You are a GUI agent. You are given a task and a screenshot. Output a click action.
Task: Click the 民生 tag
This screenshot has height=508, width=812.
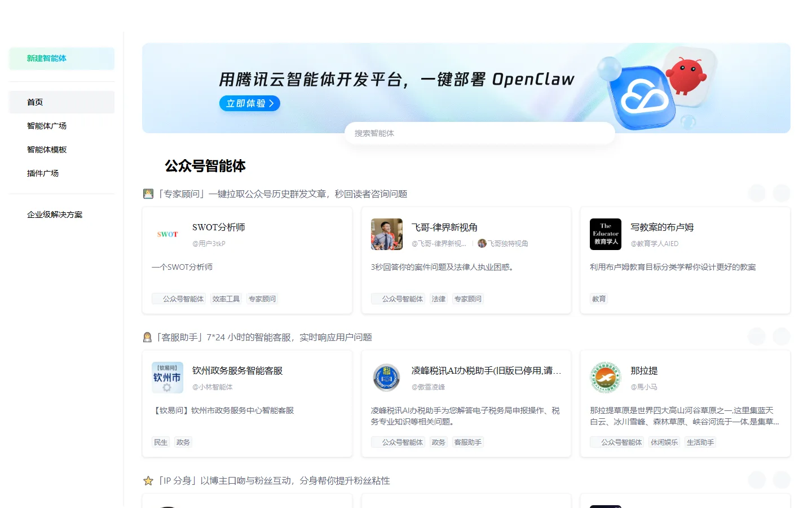(x=161, y=442)
